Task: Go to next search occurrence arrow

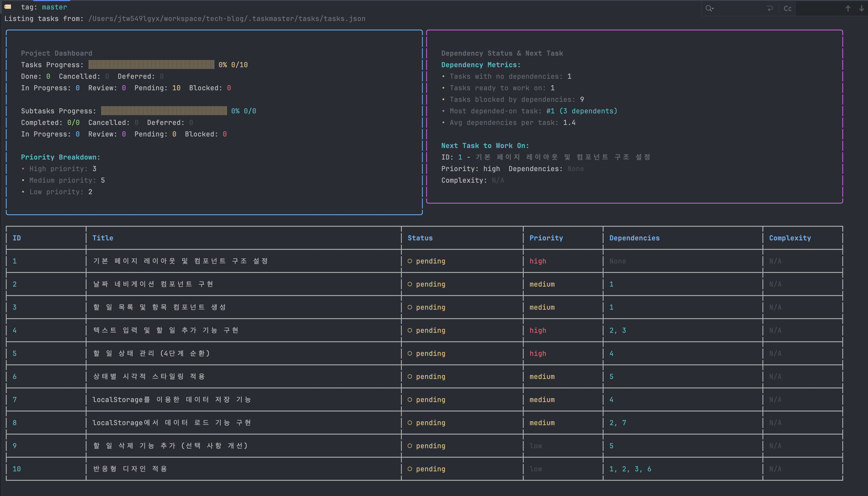Action: pos(861,8)
